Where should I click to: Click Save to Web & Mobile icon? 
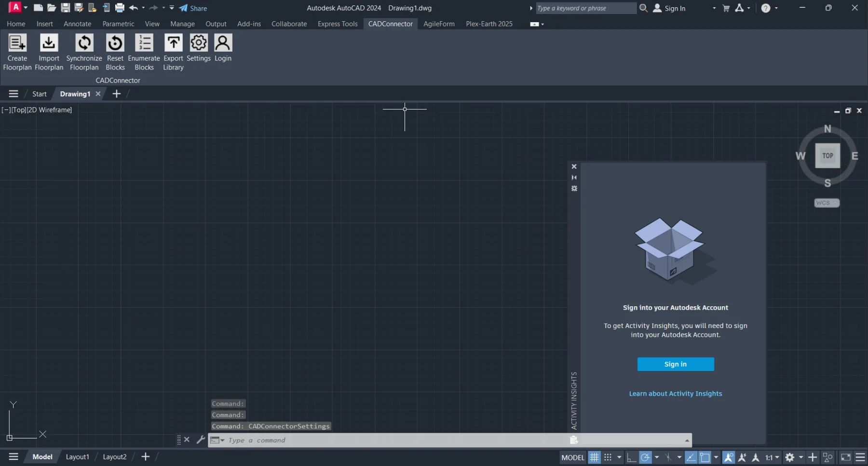(x=106, y=8)
